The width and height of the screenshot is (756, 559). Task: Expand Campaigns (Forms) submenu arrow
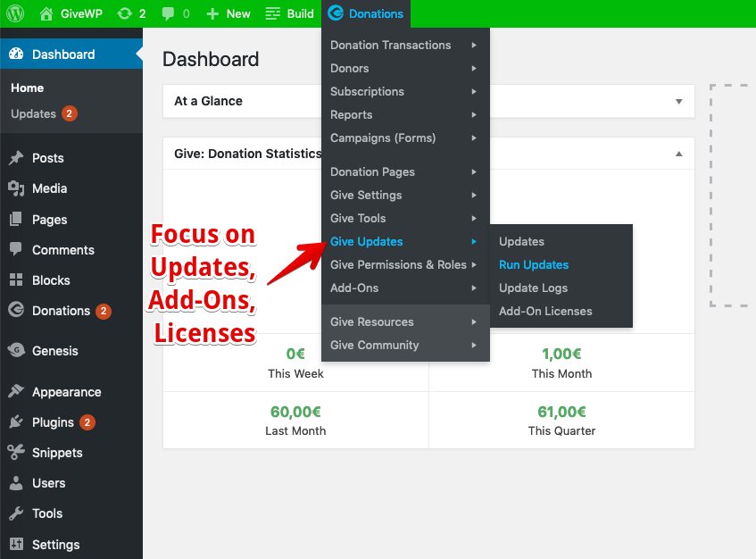coord(474,138)
